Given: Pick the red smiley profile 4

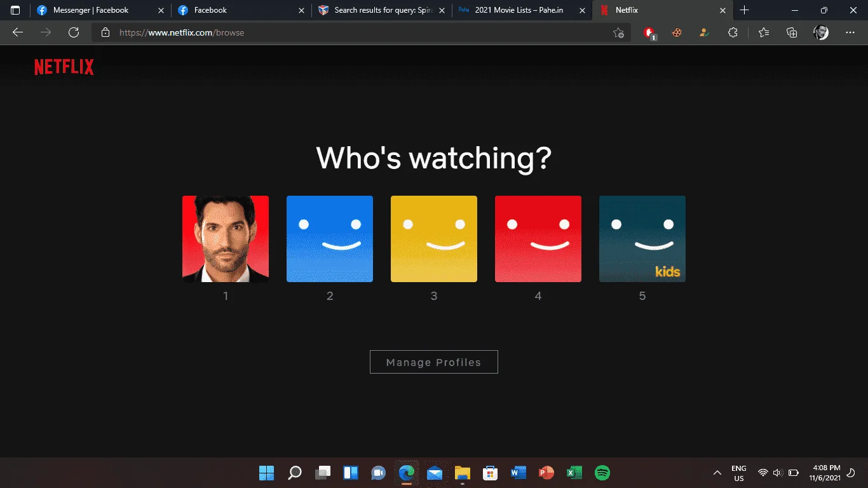Looking at the screenshot, I should coord(538,239).
